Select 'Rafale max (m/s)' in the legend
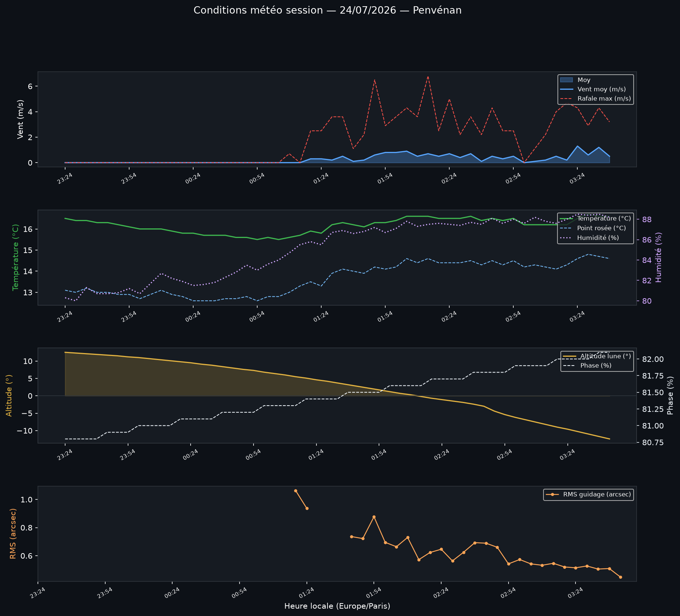Viewport: 680px width, 616px height. point(604,99)
